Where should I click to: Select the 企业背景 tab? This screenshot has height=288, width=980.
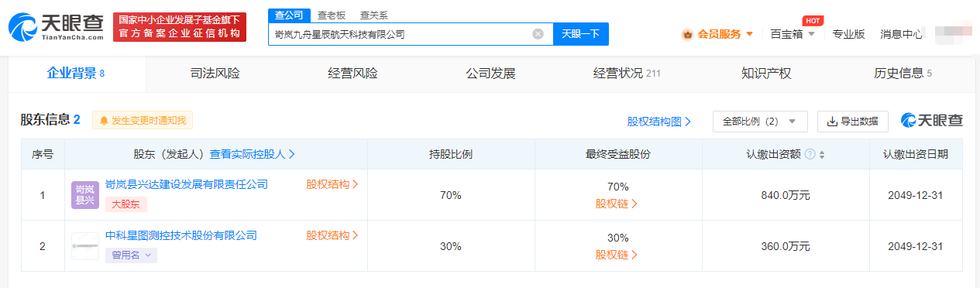(76, 74)
